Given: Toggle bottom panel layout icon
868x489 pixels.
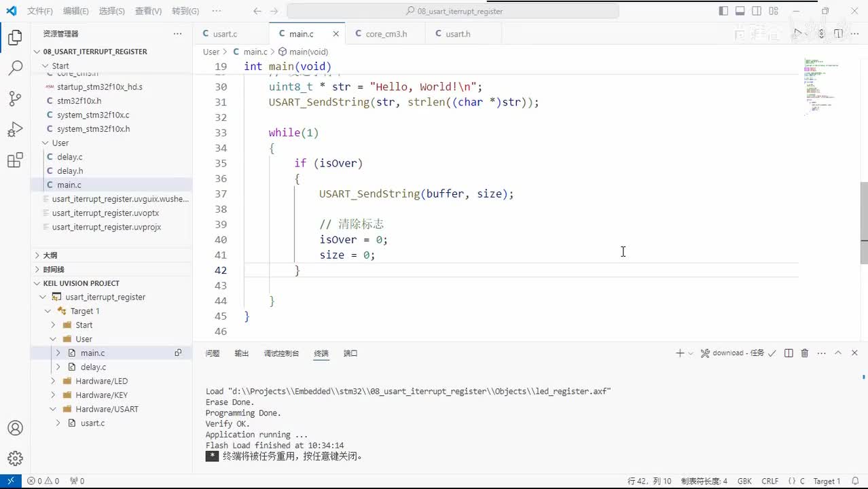Looking at the screenshot, I should point(740,11).
